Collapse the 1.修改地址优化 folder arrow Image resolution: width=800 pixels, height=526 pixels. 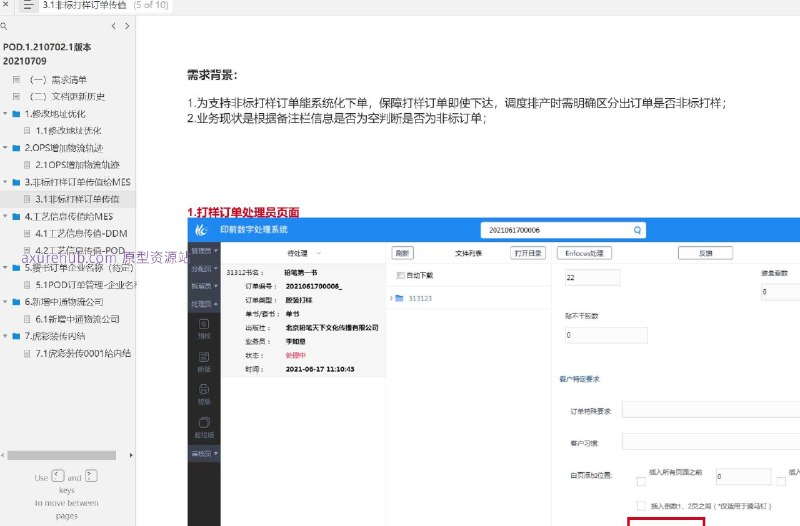[x=5, y=114]
